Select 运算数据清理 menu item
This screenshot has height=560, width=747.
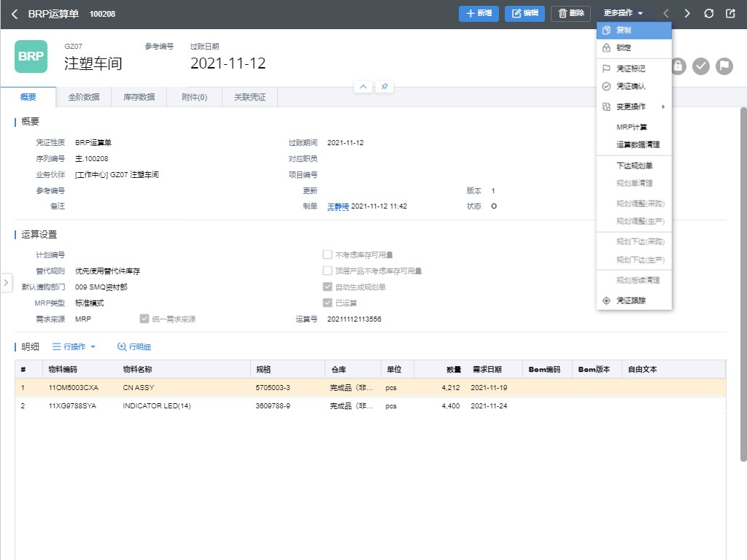point(634,145)
